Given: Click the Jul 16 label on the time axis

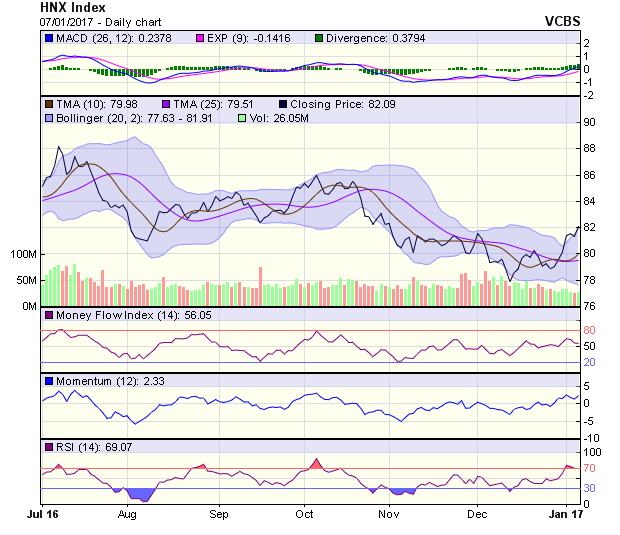Looking at the screenshot, I should point(42,514).
